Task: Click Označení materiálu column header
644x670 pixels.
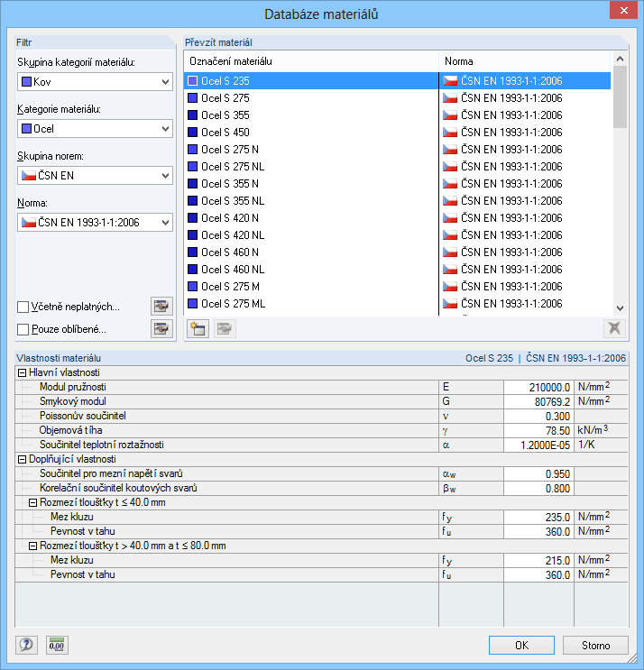Action: pyautogui.click(x=311, y=61)
